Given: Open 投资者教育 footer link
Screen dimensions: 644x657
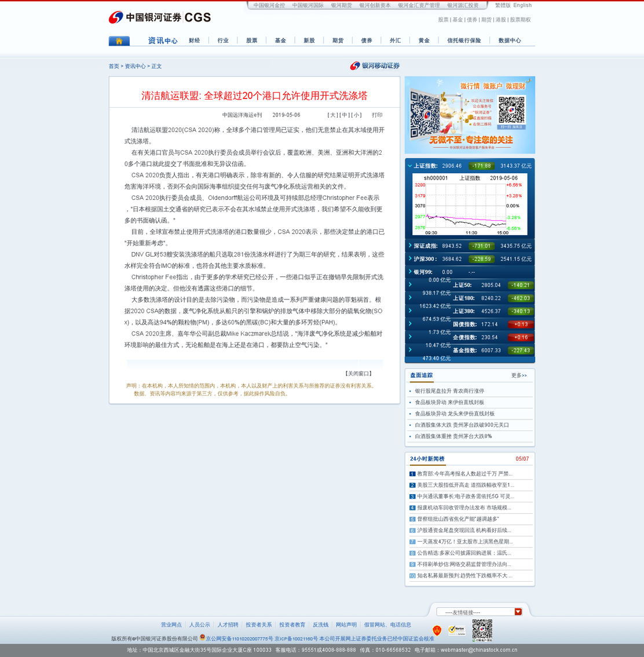Looking at the screenshot, I should coord(292,625).
